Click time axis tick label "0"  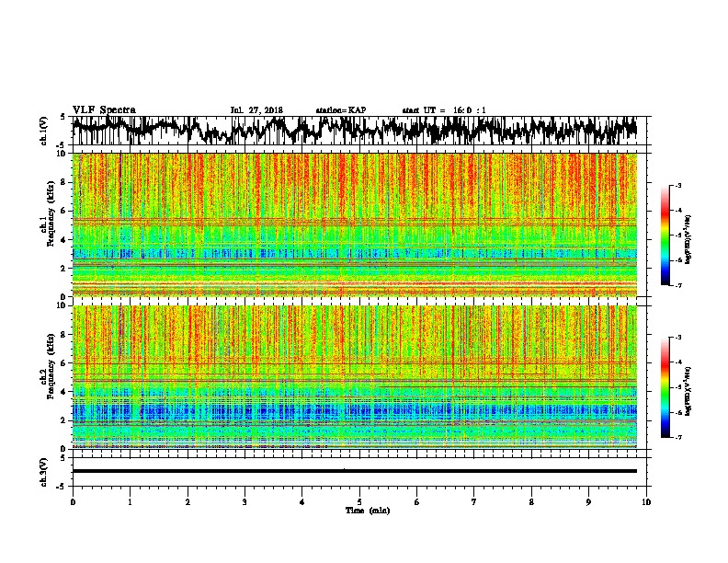coord(73,502)
